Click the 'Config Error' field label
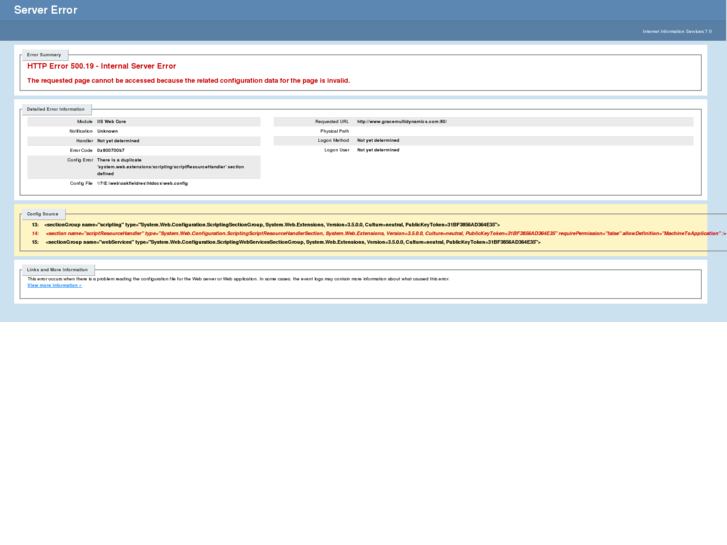The width and height of the screenshot is (727, 545). coord(80,160)
